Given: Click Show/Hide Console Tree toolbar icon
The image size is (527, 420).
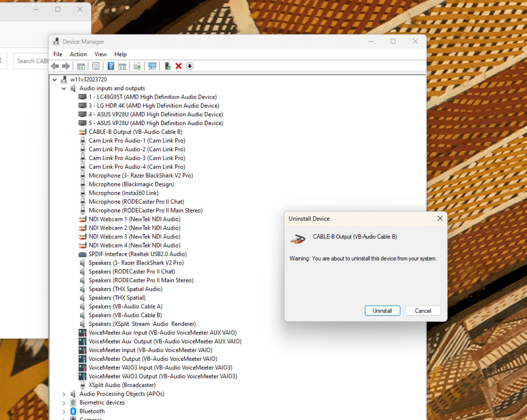Looking at the screenshot, I should coord(81,66).
